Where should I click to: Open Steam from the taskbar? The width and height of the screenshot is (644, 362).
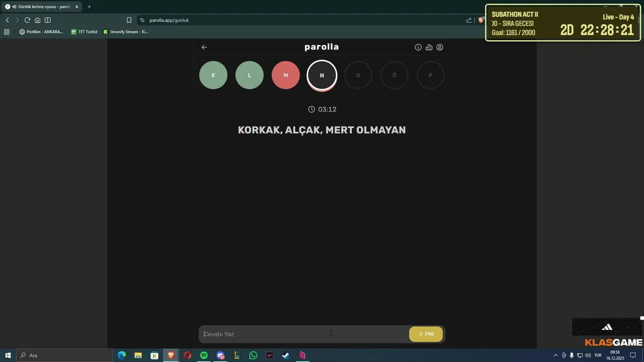[286, 355]
